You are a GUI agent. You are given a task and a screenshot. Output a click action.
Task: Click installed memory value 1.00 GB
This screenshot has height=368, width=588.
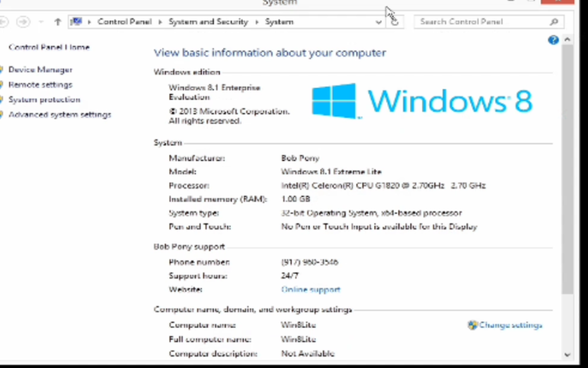click(x=296, y=199)
